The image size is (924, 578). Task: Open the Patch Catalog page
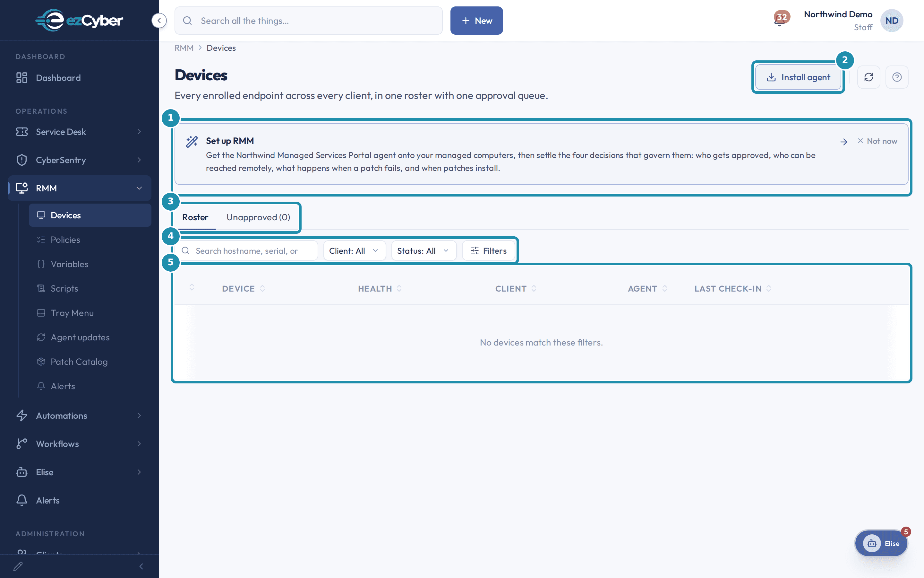(90, 362)
